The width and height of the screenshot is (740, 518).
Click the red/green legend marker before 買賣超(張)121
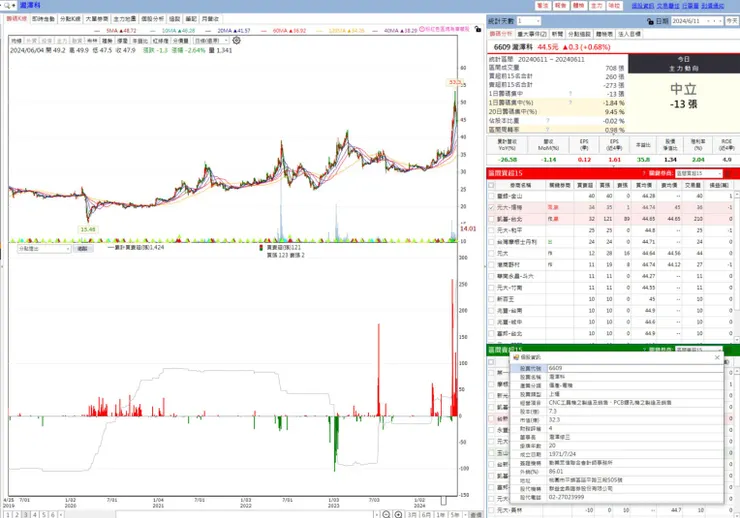pyautogui.click(x=261, y=248)
